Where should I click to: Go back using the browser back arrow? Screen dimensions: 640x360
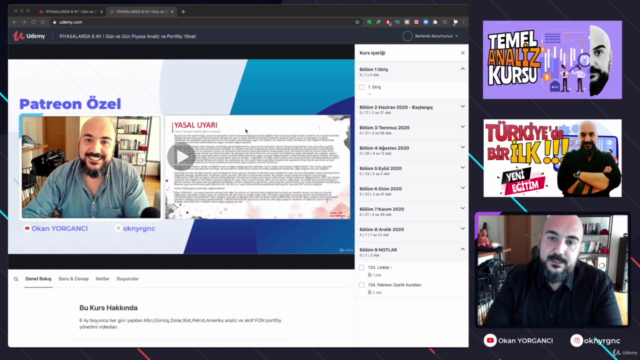pyautogui.click(x=14, y=22)
